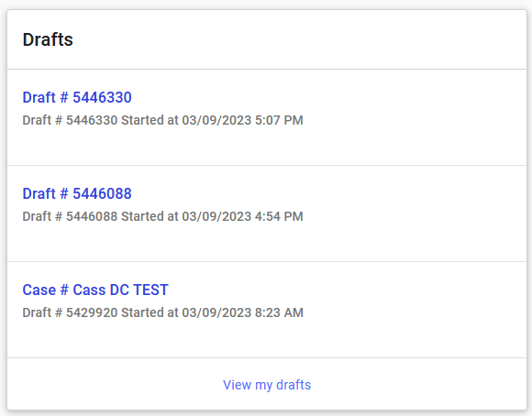Click the 5:07 PM timestamp
This screenshot has height=416, width=532.
click(279, 120)
